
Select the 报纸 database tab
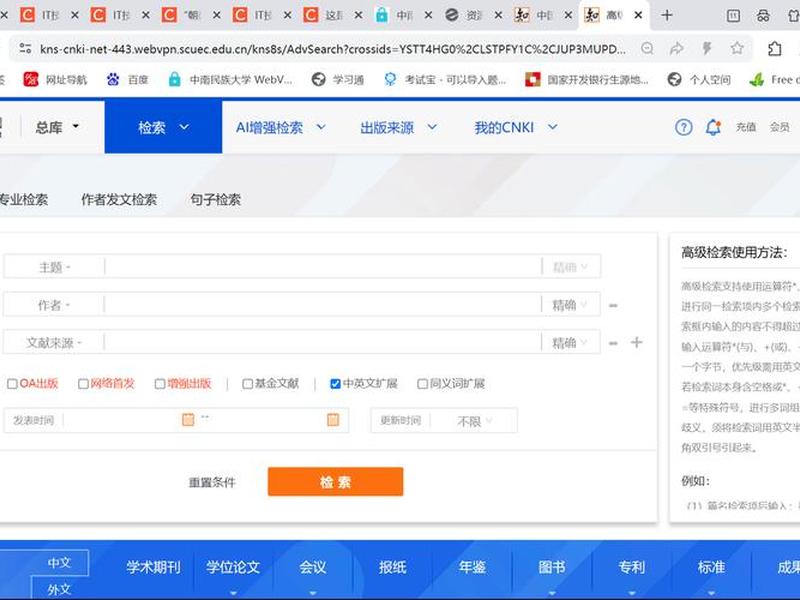coord(392,567)
